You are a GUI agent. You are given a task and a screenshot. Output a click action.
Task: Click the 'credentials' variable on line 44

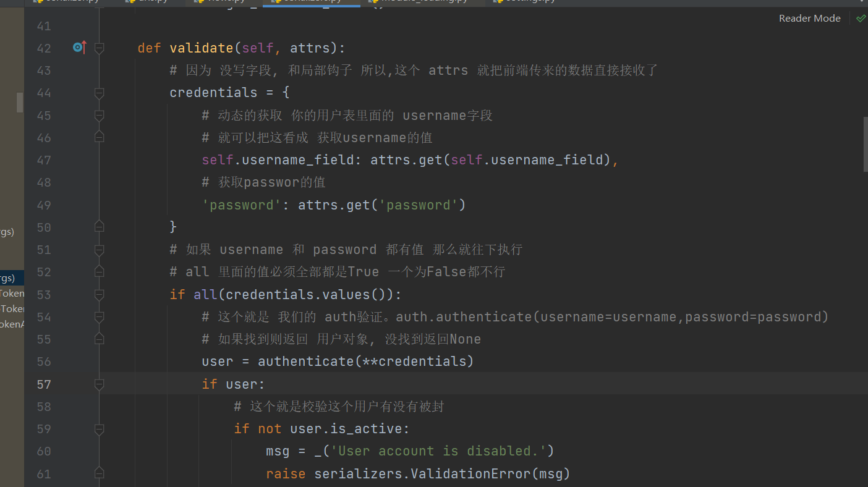[213, 93]
